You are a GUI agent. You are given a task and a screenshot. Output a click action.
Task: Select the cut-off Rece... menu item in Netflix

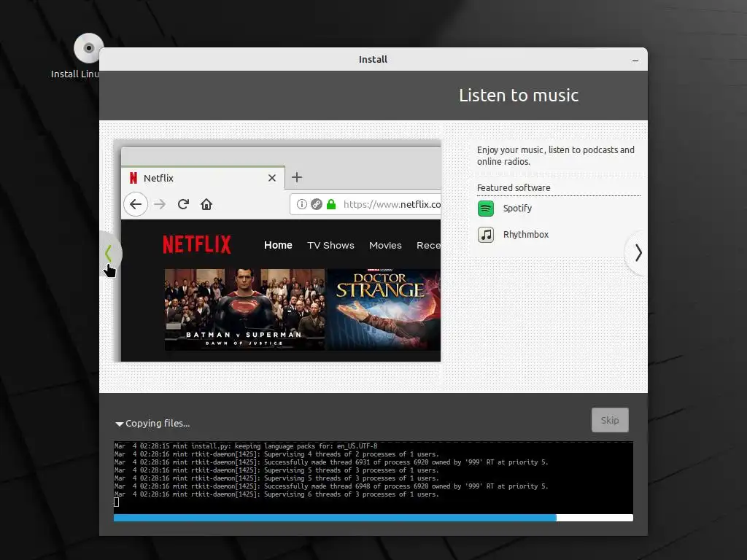(428, 245)
